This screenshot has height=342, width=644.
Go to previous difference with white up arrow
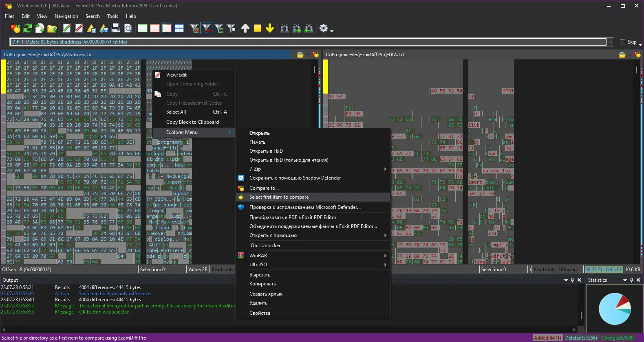[x=245, y=28]
